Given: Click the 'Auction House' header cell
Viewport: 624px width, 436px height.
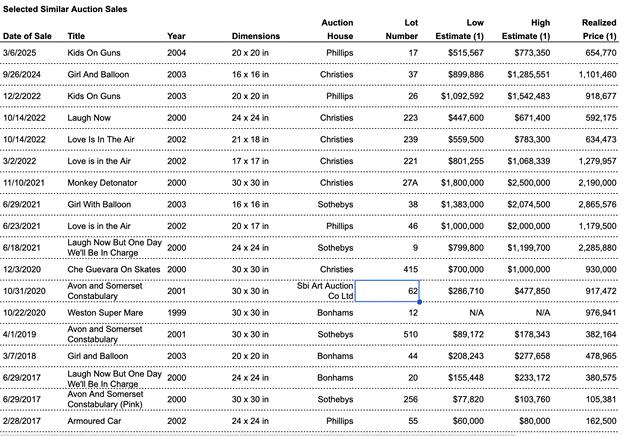Looking at the screenshot, I should tap(337, 29).
